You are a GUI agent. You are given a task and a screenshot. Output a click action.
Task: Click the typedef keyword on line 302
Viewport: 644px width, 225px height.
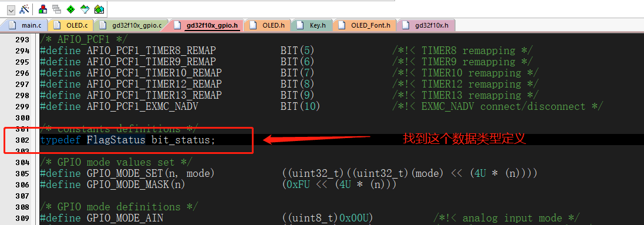pos(60,140)
